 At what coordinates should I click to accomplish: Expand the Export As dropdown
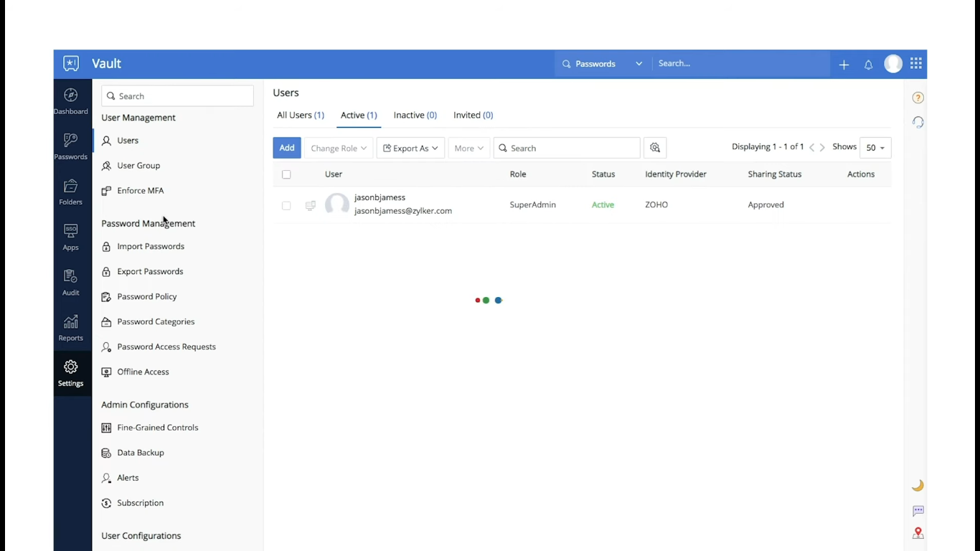pyautogui.click(x=410, y=148)
